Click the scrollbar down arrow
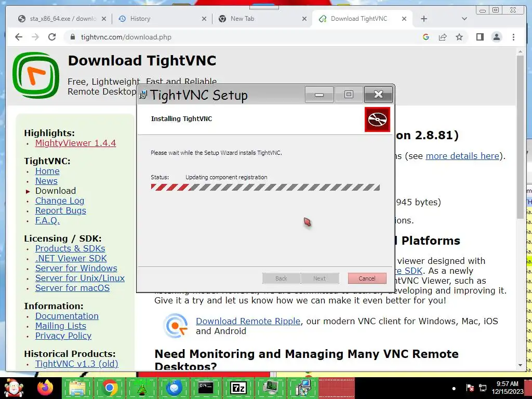 pos(521,365)
